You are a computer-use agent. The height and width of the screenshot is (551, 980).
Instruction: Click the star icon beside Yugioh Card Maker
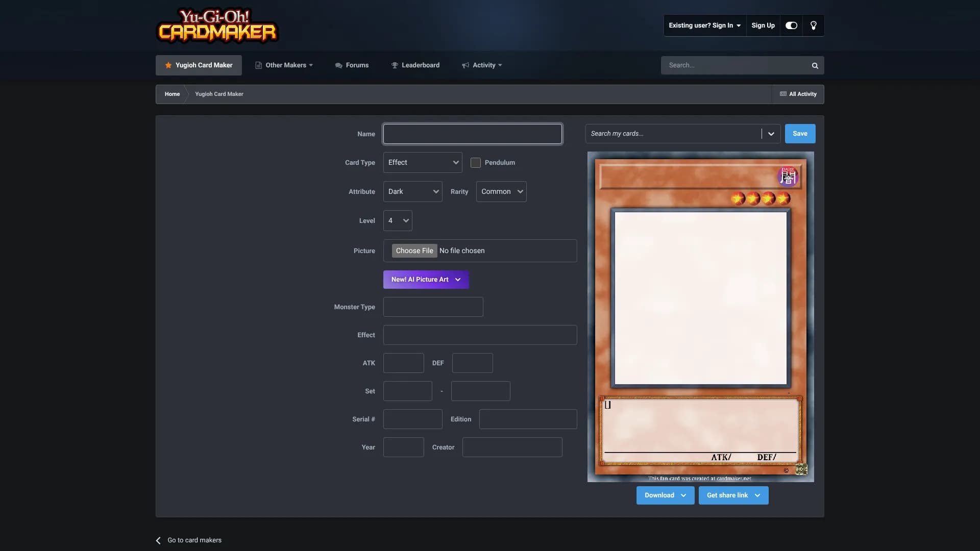(x=168, y=65)
